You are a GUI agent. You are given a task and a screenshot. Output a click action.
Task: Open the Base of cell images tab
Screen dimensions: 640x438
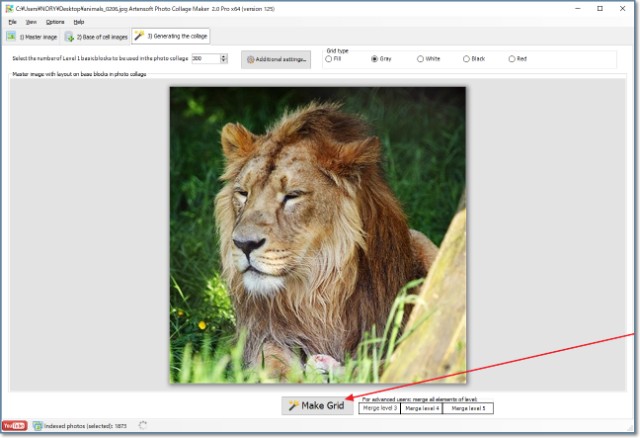pos(96,37)
